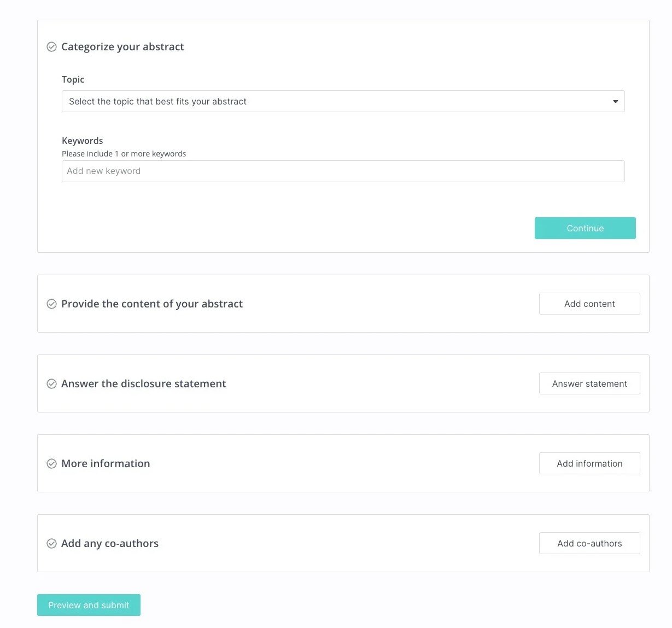Collapse the Categorize your abstract section heading
The width and height of the screenshot is (672, 628).
click(122, 47)
